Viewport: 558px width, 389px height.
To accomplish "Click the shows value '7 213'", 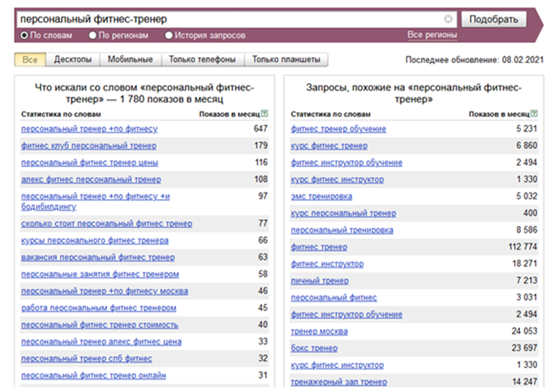I will click(x=527, y=280).
